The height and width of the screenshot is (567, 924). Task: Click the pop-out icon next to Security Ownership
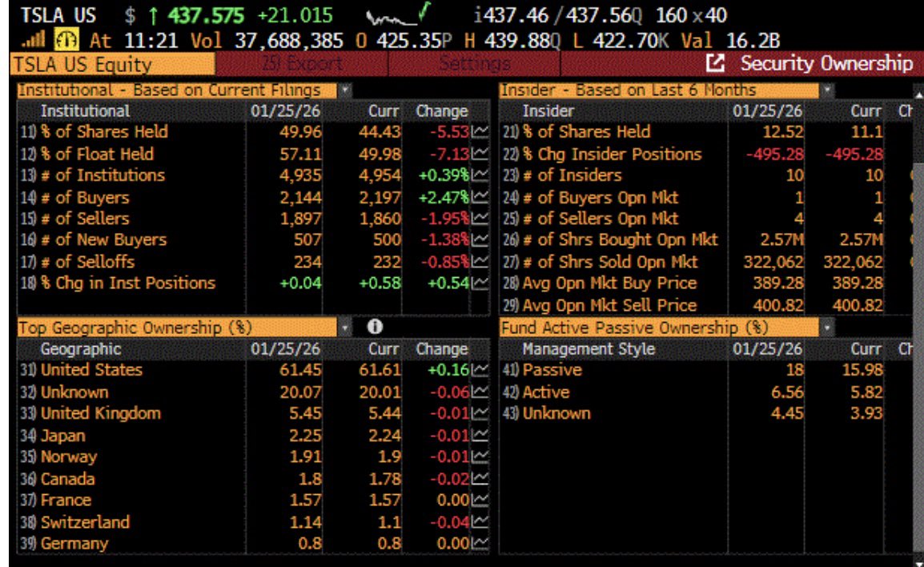point(715,63)
